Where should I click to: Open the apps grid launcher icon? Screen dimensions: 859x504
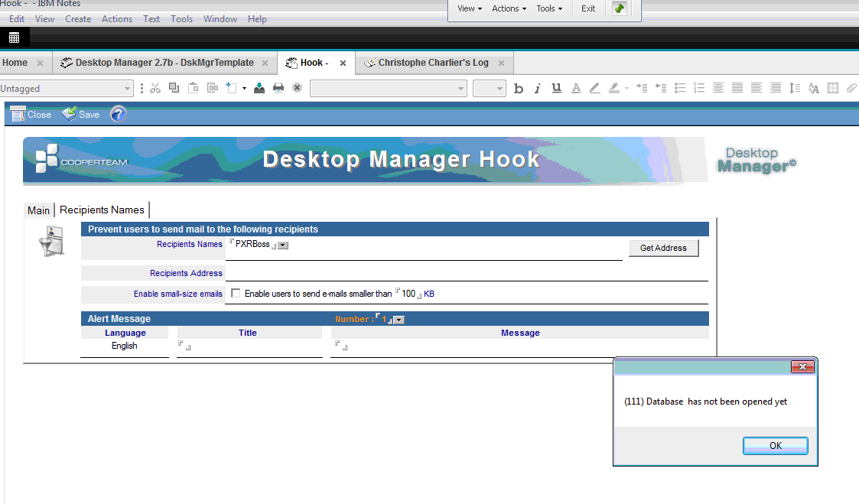[x=14, y=37]
